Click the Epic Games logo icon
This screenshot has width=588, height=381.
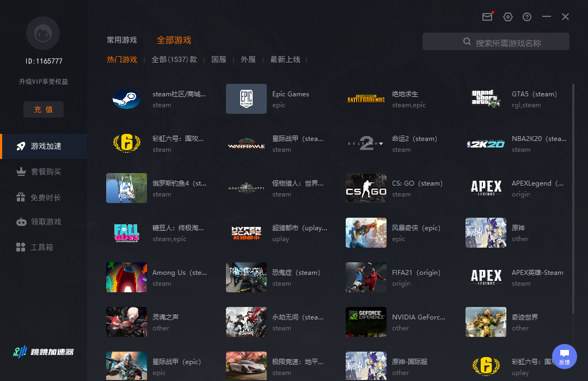(x=247, y=99)
